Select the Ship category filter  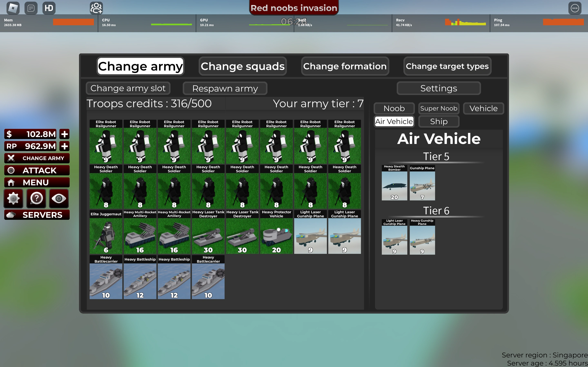click(439, 121)
